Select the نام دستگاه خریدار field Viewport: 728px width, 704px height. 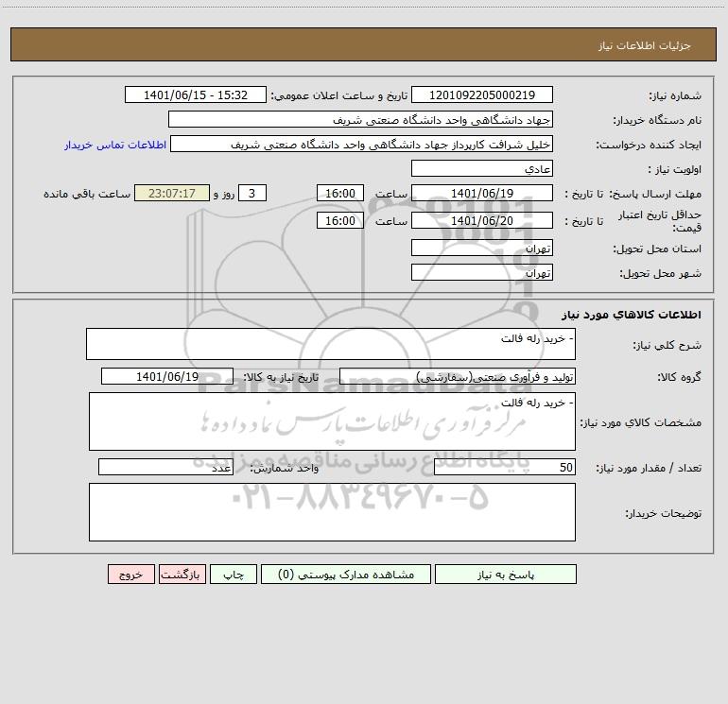360,119
